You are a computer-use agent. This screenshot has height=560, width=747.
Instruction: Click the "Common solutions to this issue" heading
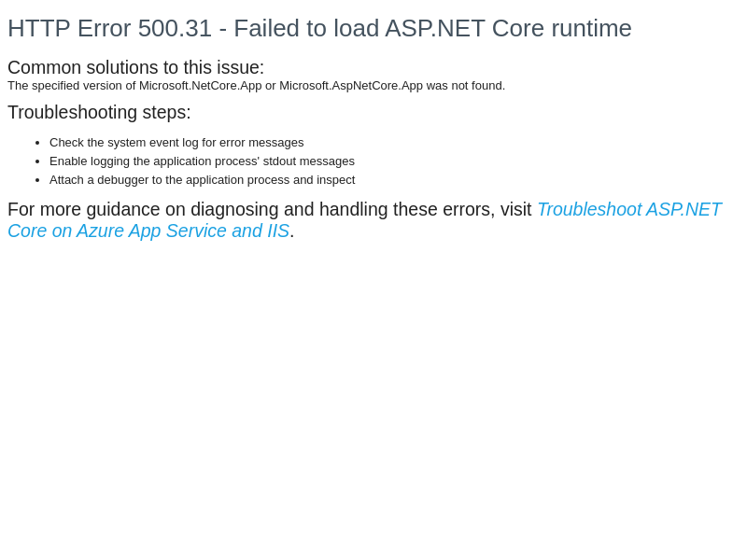(x=135, y=67)
